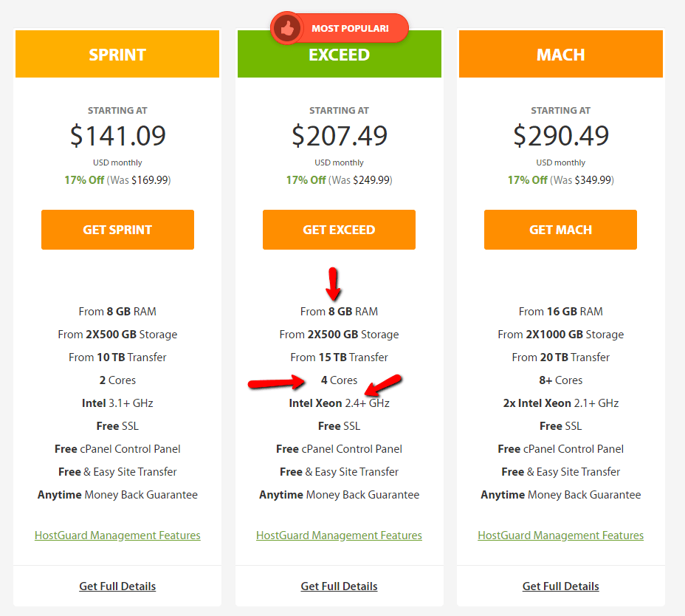The width and height of the screenshot is (685, 616).
Task: Click the Sprint plan header banner
Action: coord(117,55)
